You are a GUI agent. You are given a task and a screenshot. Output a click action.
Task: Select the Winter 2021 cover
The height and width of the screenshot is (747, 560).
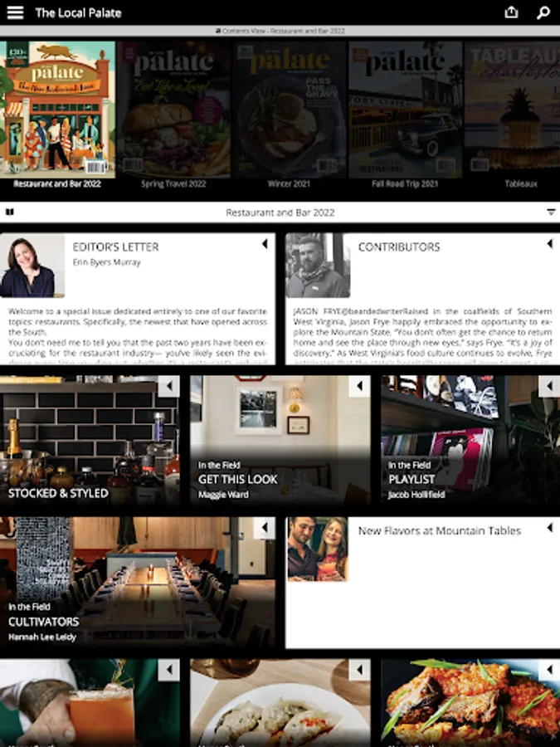pyautogui.click(x=289, y=109)
